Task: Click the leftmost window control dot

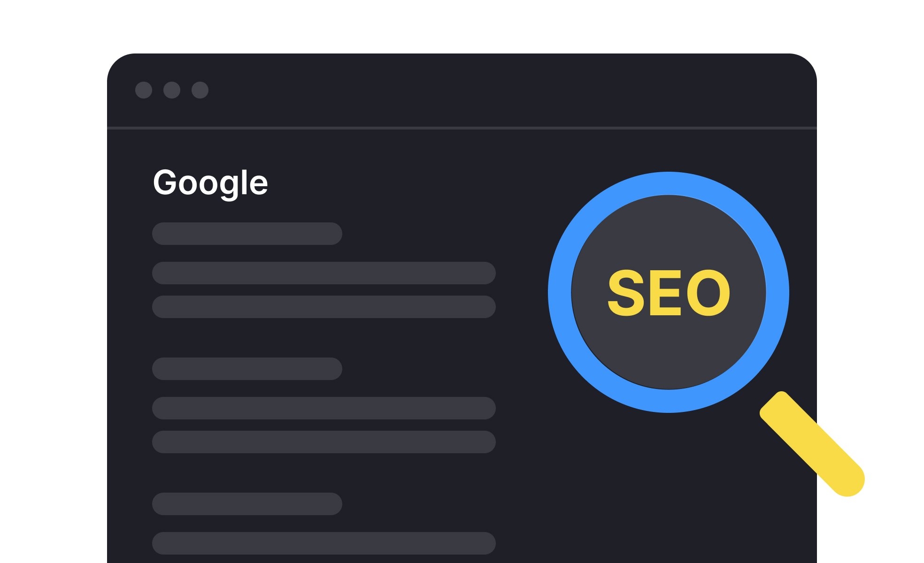Action: [144, 90]
